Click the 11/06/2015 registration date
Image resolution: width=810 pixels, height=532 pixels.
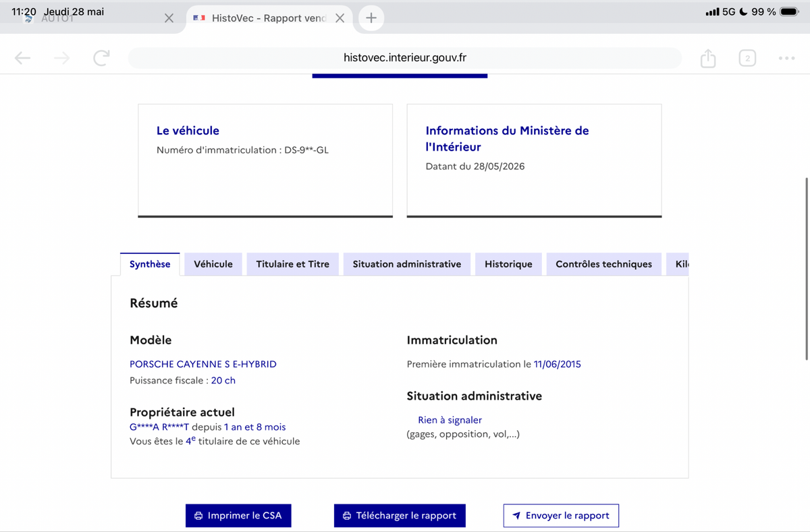pos(557,364)
